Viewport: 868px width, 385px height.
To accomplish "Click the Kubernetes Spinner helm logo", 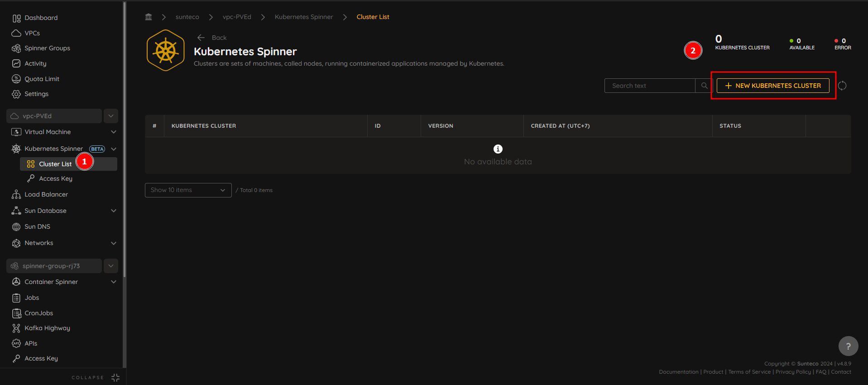I will (x=166, y=50).
